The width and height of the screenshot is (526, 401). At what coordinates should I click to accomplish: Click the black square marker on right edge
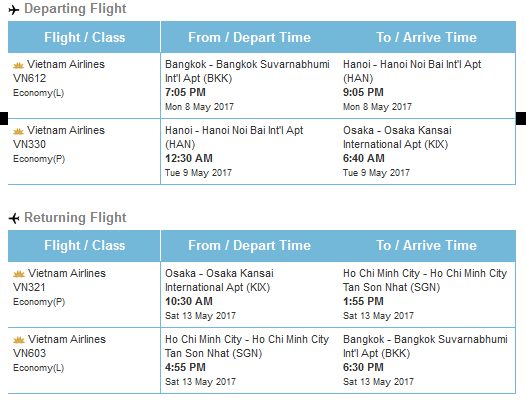point(521,118)
